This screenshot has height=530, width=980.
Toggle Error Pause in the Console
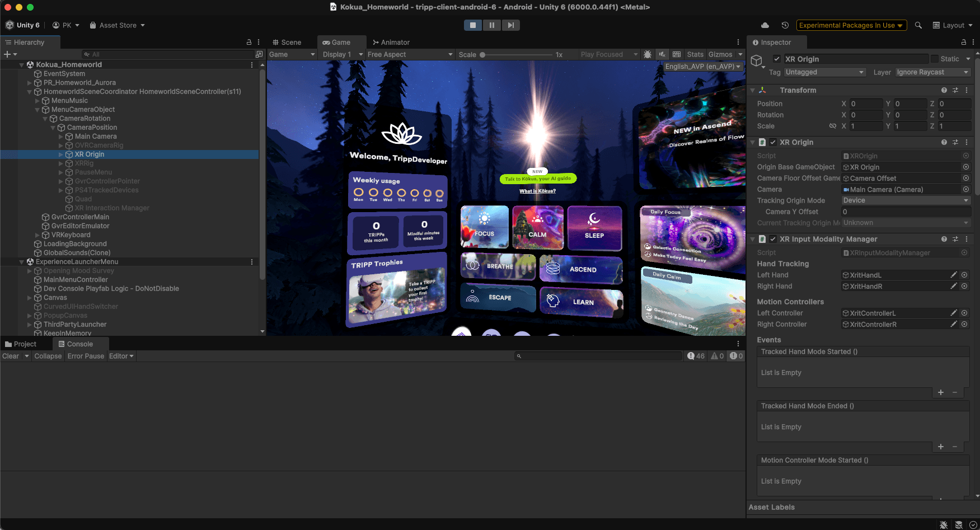(x=85, y=356)
